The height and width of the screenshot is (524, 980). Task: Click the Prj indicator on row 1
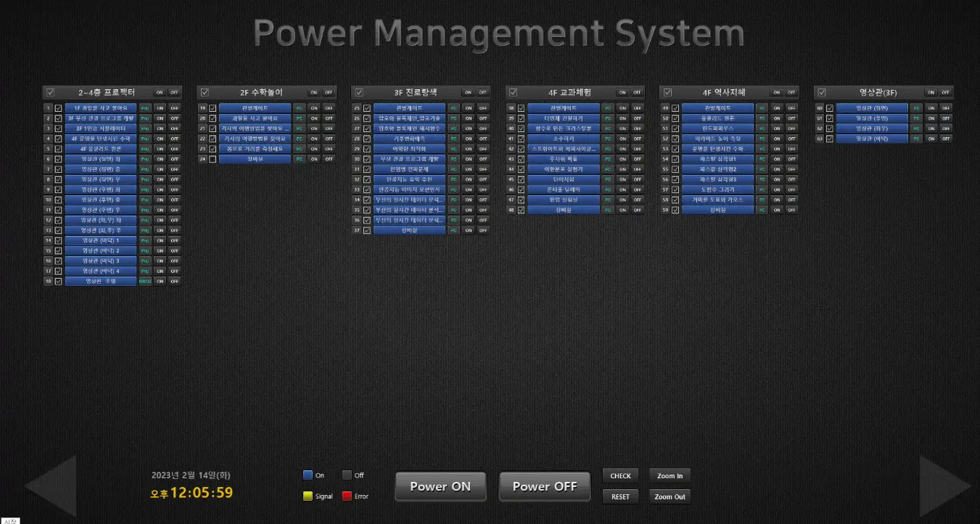(145, 108)
